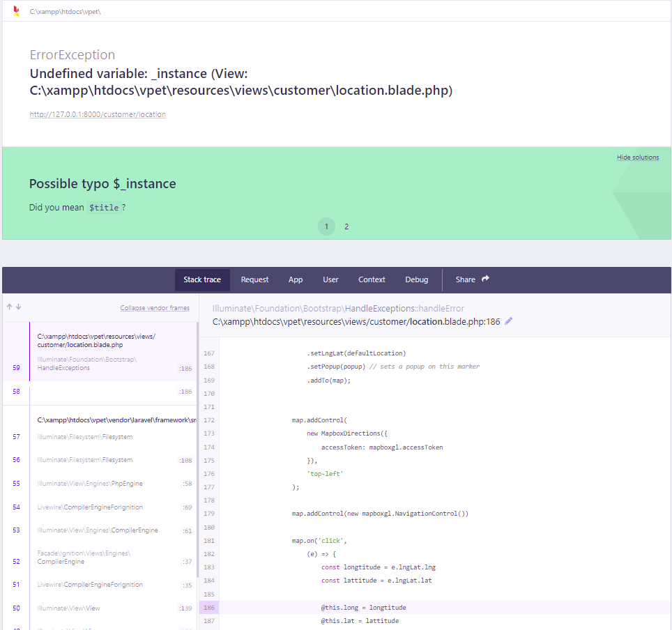Click the up arrow frame navigation icon

pos(10,307)
